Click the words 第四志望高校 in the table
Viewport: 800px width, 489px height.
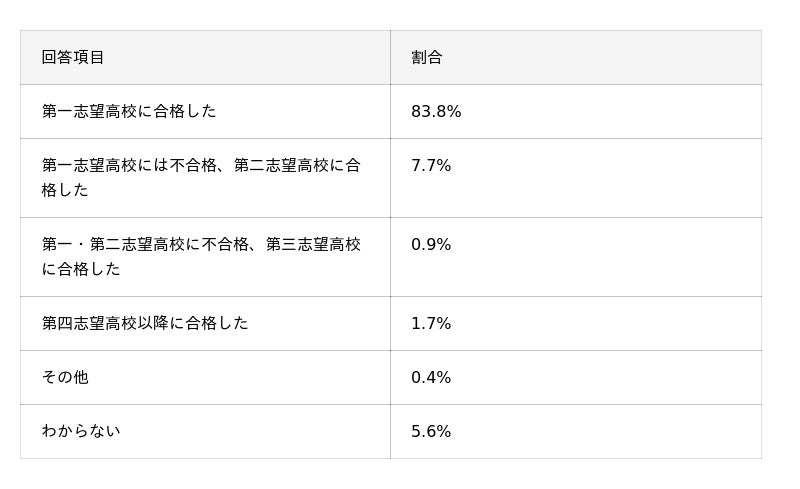(x=89, y=323)
